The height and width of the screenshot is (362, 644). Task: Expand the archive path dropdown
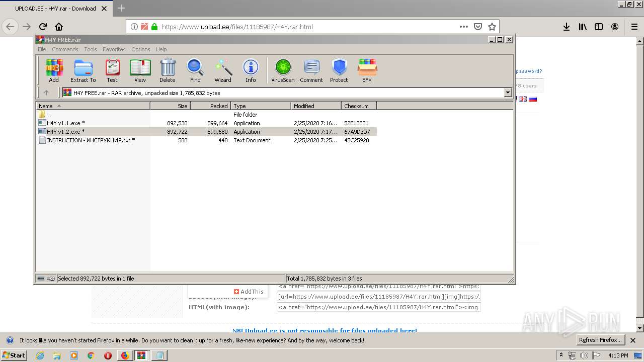pyautogui.click(x=508, y=93)
